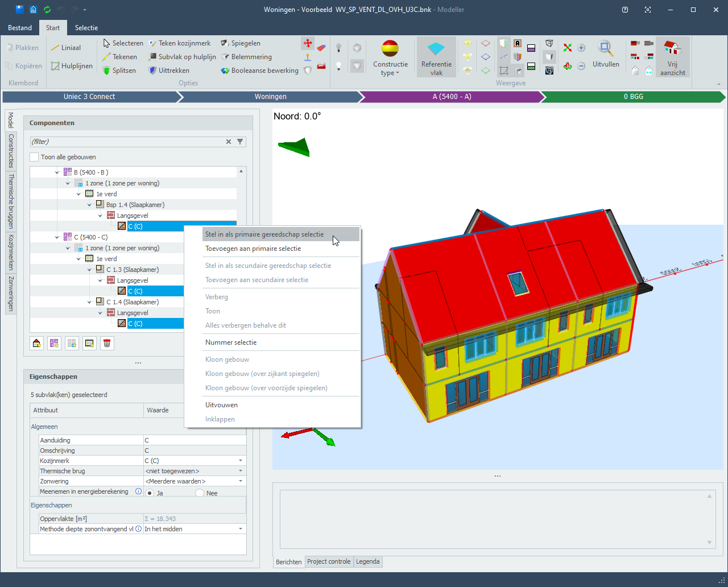Screen dimensions: 728x587
Task: Click the Splitsen tool icon
Action: coord(106,71)
